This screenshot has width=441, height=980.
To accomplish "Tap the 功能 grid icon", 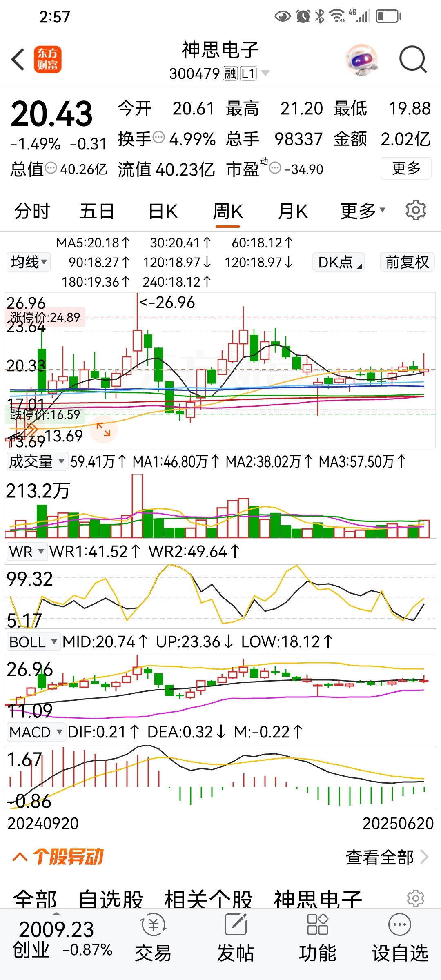I will (317, 924).
